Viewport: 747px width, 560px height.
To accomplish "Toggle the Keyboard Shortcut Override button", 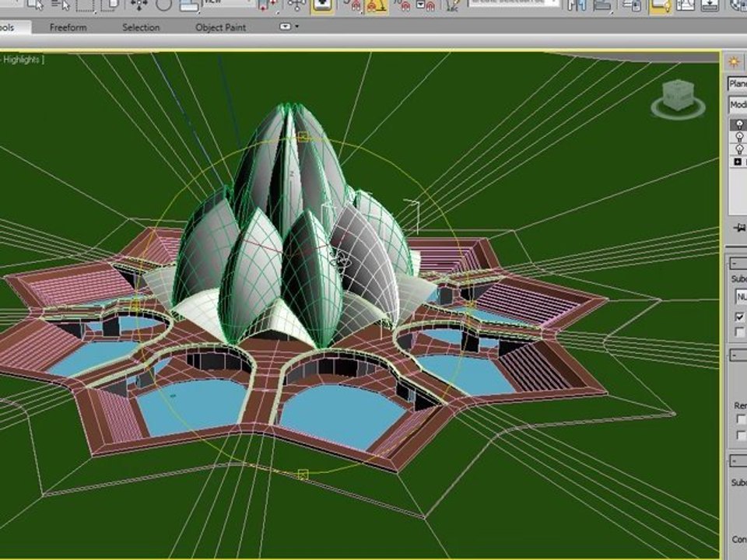I will [322, 5].
